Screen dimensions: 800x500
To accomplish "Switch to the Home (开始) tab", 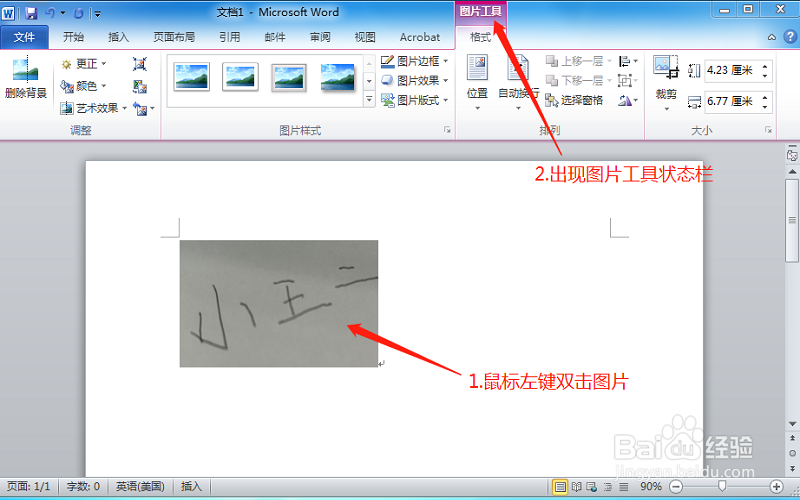I will 73,37.
